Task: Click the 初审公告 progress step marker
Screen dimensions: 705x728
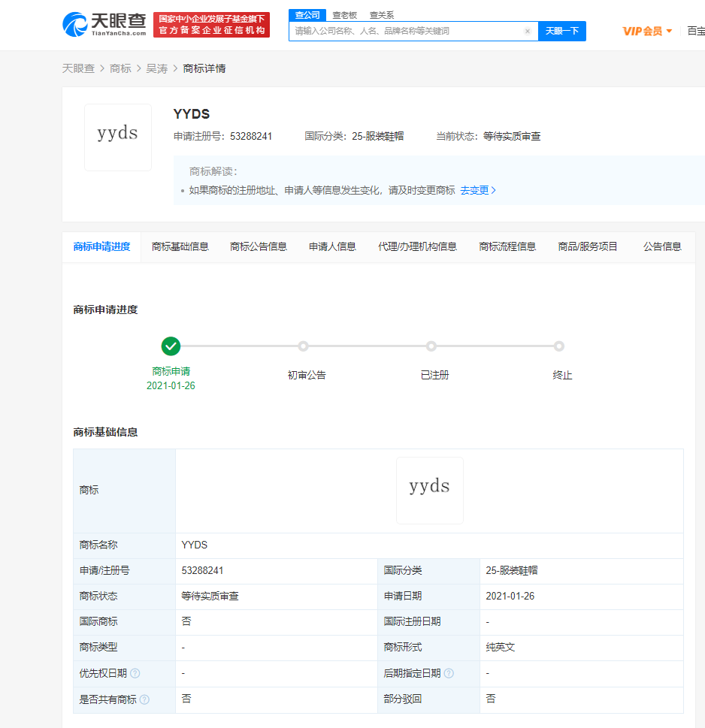Action: coord(304,346)
